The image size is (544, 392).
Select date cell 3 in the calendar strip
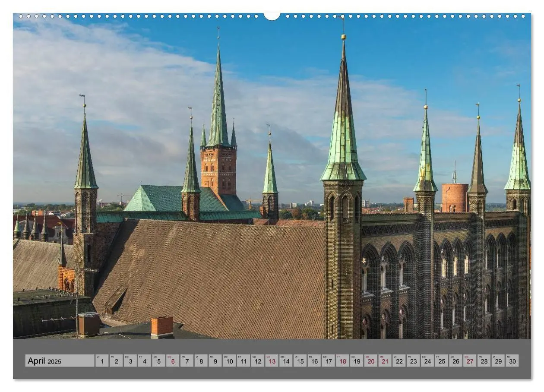pyautogui.click(x=130, y=361)
